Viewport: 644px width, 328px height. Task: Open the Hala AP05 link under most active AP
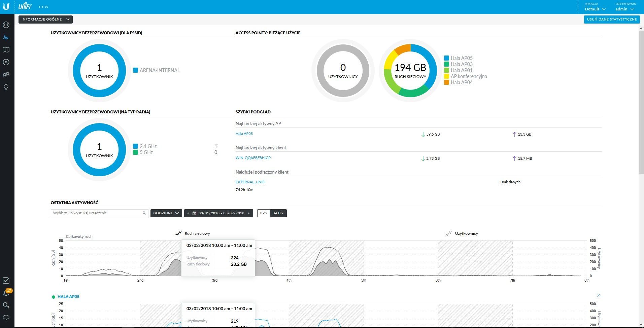[x=244, y=134]
